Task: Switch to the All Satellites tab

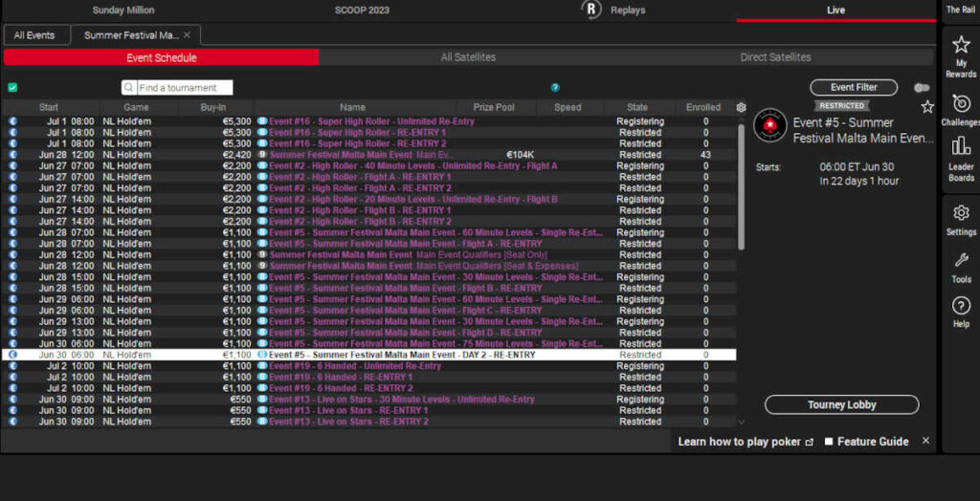Action: 468,57
